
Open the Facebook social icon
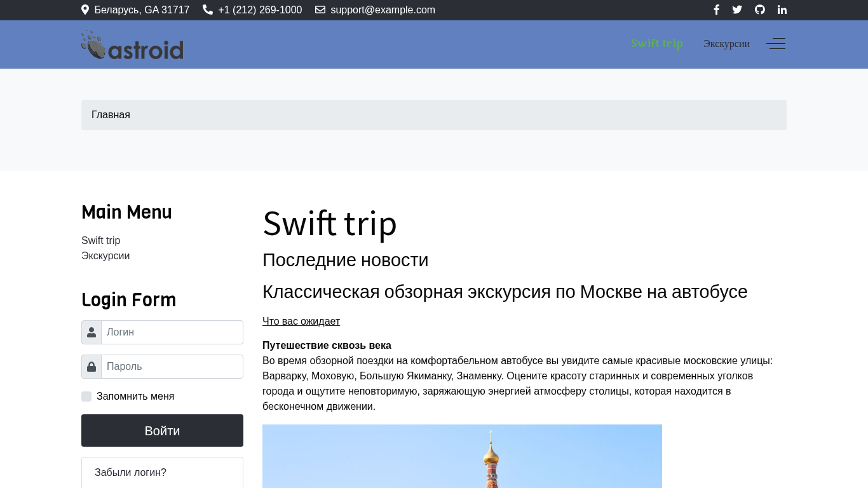click(716, 10)
